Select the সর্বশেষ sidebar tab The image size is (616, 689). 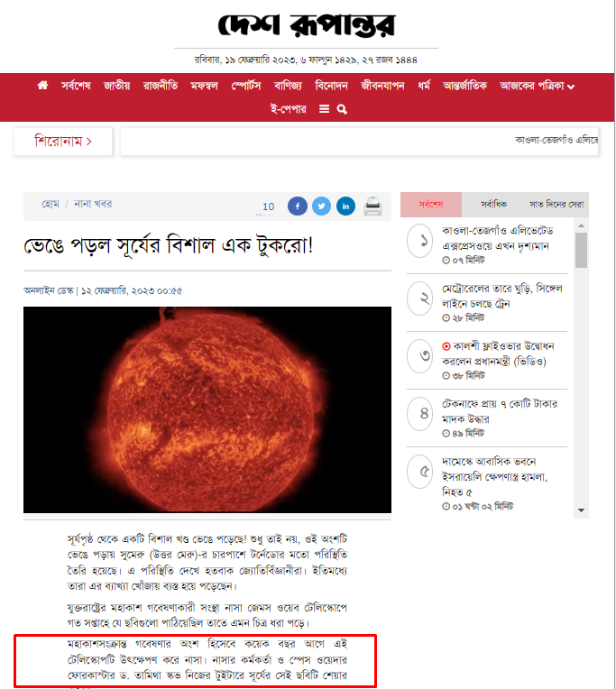tap(431, 205)
